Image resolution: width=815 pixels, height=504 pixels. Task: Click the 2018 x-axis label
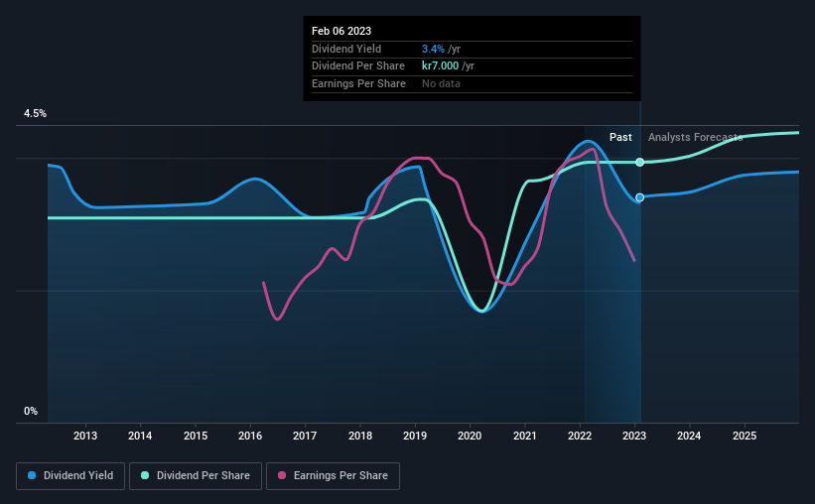[x=360, y=436]
